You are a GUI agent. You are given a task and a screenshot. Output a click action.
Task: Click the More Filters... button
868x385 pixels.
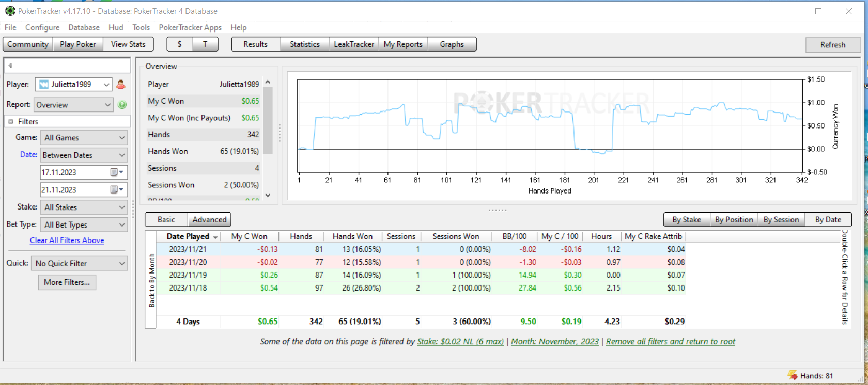[67, 282]
